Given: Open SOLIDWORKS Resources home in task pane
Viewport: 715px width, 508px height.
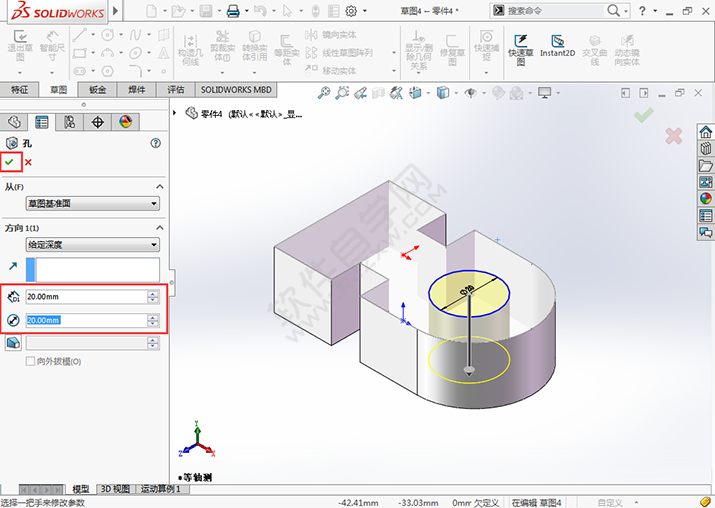Looking at the screenshot, I should pos(705,132).
